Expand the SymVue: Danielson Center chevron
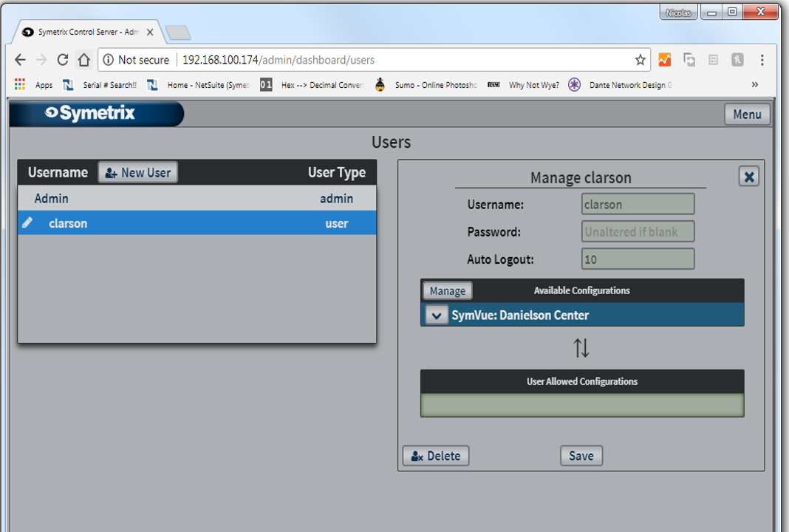Screen dimensions: 789x532 pyautogui.click(x=437, y=316)
